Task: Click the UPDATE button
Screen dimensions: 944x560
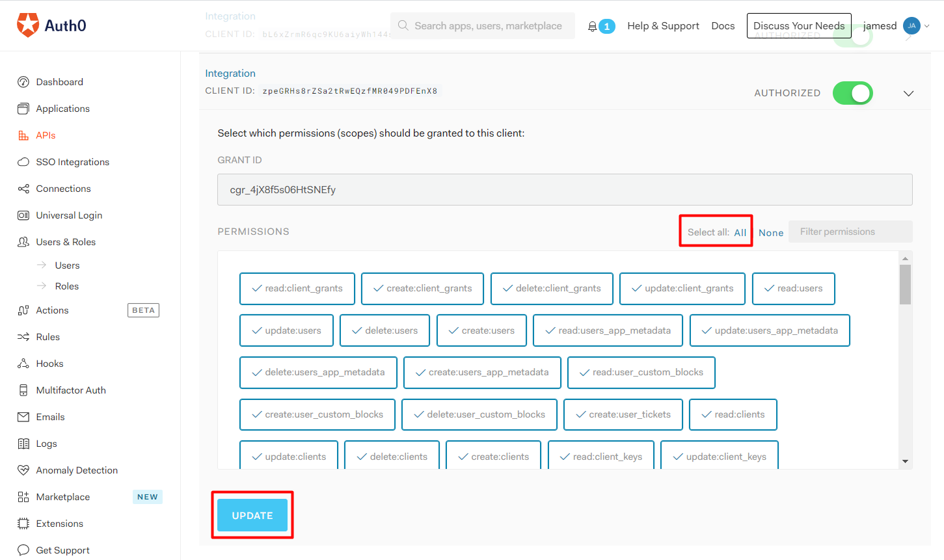Action: pos(252,515)
